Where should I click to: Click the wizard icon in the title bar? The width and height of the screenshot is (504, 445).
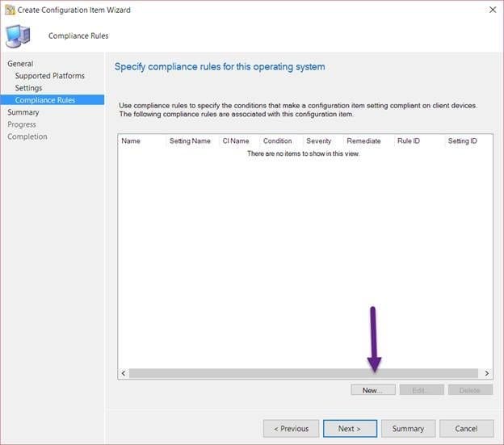point(10,10)
